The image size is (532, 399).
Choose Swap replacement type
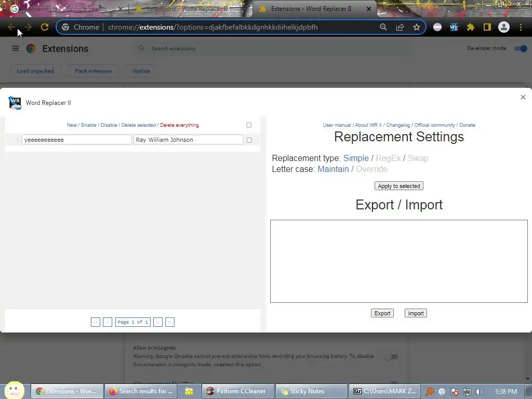click(418, 158)
